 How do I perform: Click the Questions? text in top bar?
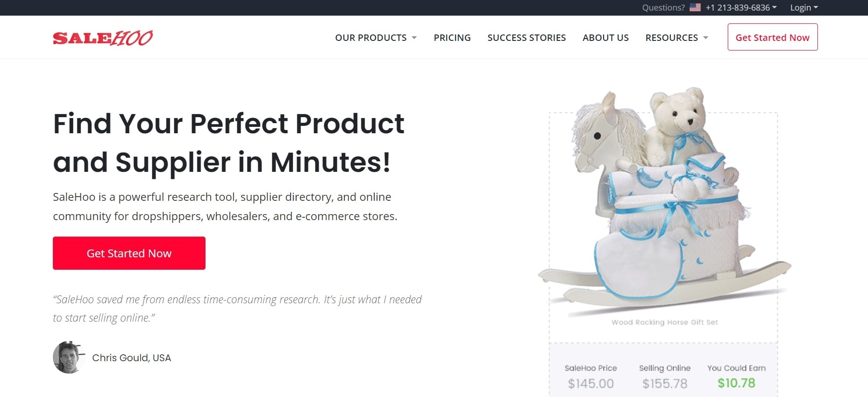click(663, 7)
